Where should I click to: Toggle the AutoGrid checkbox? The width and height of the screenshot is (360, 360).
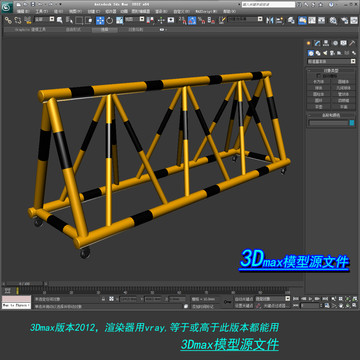318,76
